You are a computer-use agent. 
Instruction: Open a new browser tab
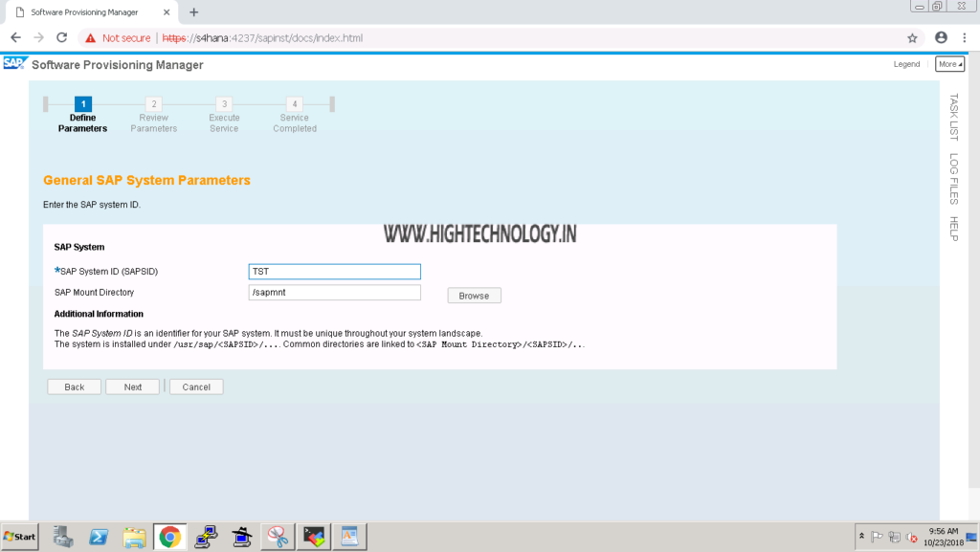193,12
